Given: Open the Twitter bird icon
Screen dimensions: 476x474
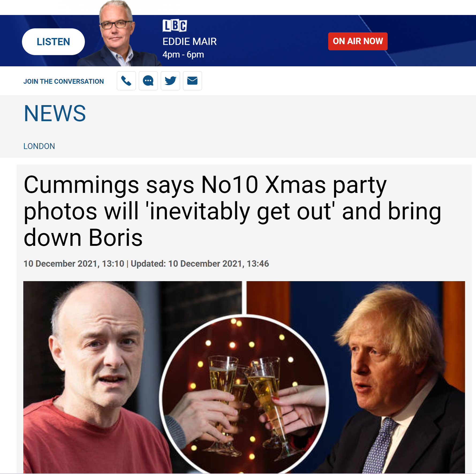Looking at the screenshot, I should click(170, 81).
